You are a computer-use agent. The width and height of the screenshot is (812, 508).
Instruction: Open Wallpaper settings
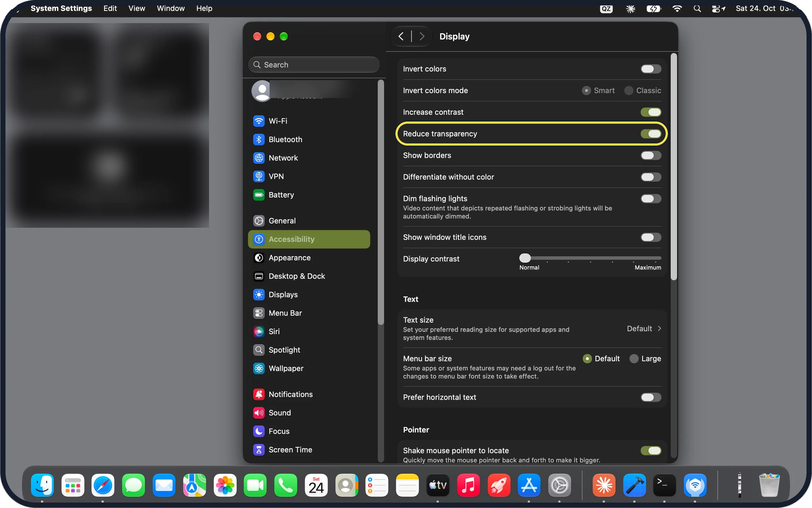click(309, 368)
